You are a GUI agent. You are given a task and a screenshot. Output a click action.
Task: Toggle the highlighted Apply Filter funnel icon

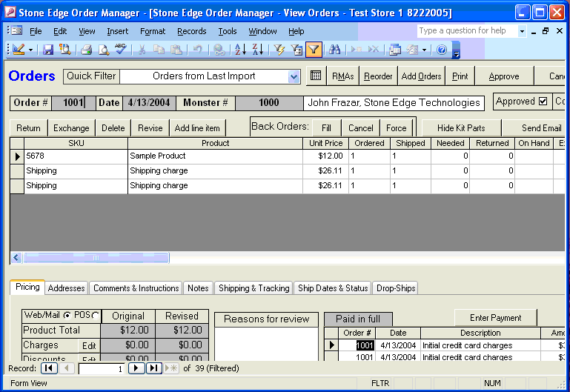[x=314, y=50]
